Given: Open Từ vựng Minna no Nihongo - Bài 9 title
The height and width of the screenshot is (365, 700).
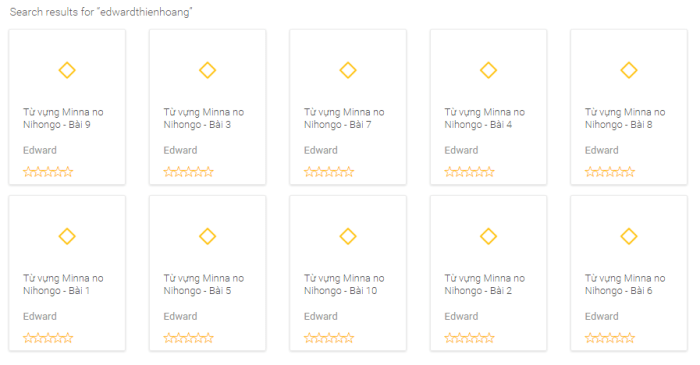Looking at the screenshot, I should coord(63,118).
